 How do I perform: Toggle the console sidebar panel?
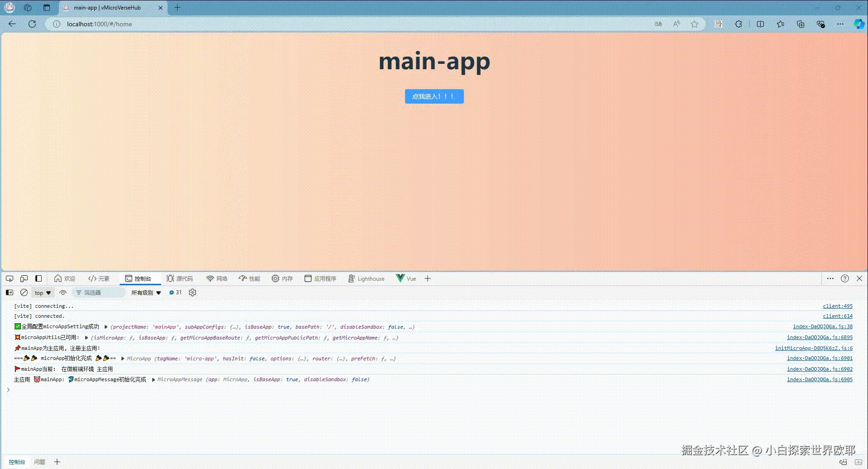[9, 292]
